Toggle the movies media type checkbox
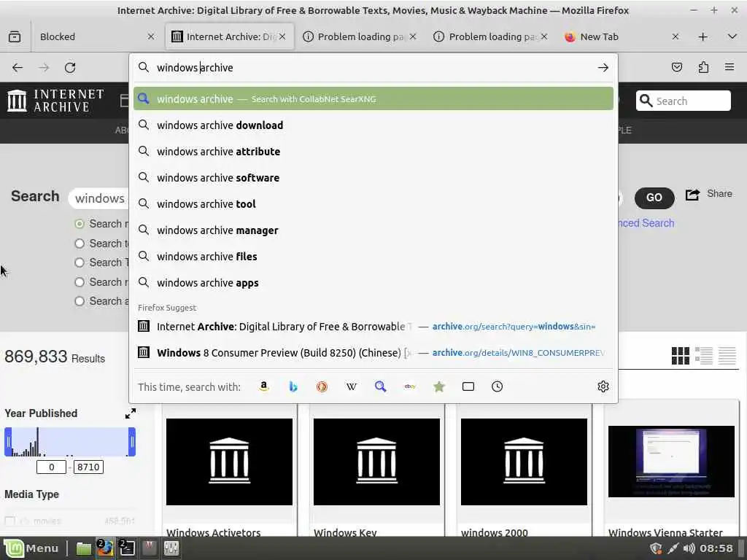 (9, 521)
